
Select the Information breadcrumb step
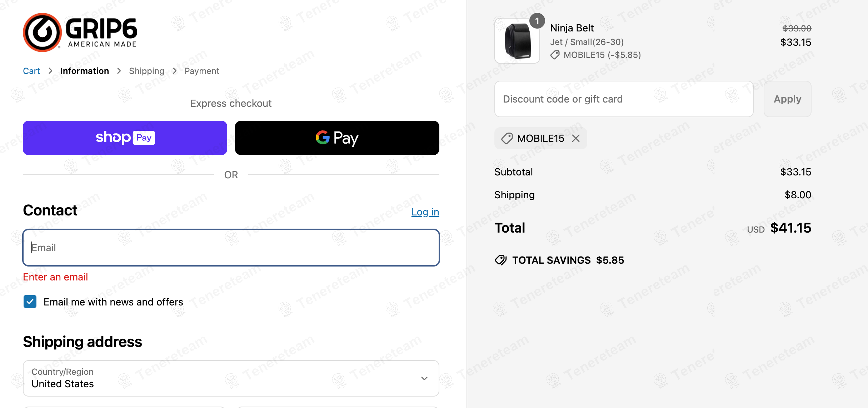85,71
